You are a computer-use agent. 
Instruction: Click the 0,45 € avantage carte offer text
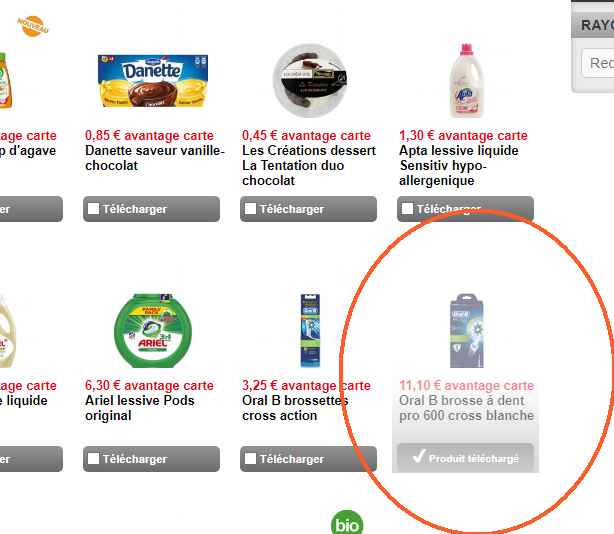click(x=306, y=135)
